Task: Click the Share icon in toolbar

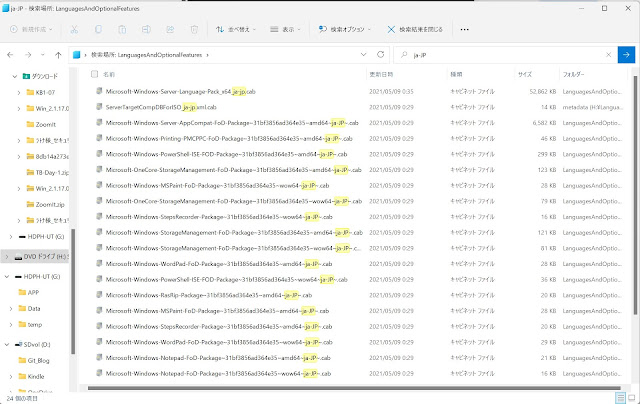Action: coord(170,29)
